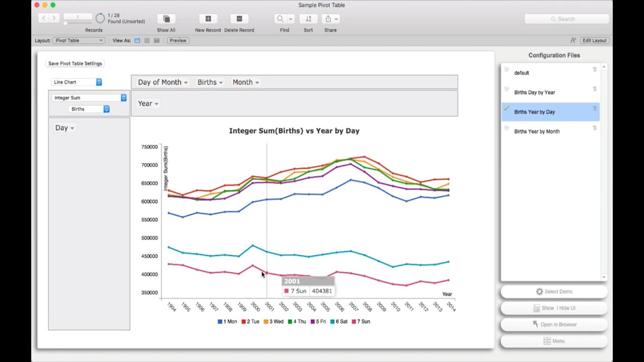Click the Find magnifier icon

coord(280,19)
